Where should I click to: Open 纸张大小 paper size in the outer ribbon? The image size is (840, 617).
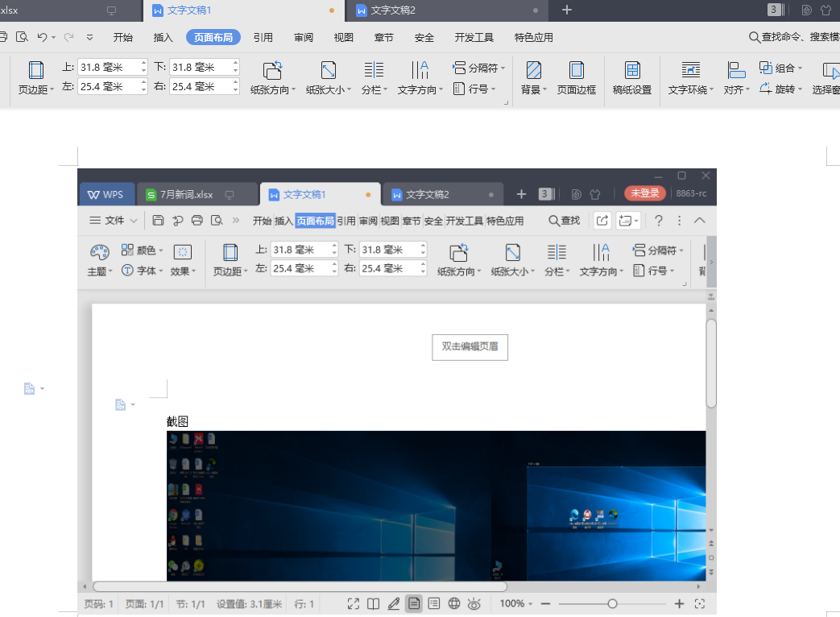tap(329, 78)
